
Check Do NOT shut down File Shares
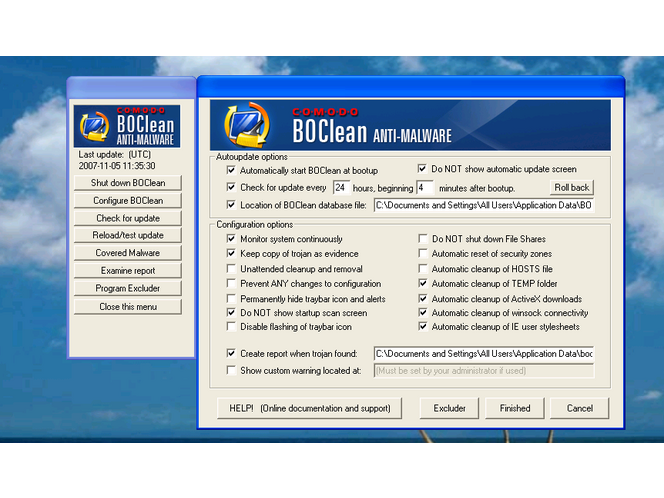tap(423, 238)
